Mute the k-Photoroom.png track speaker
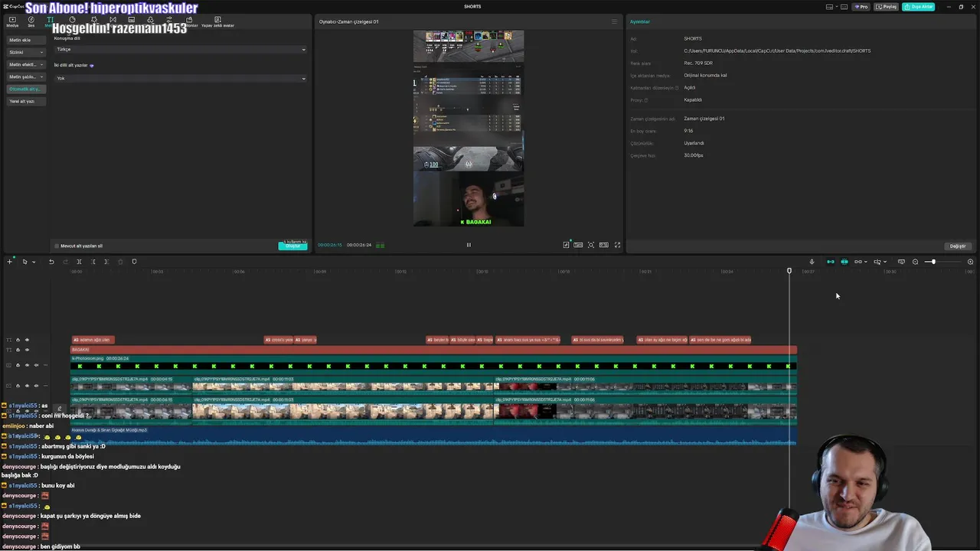The width and height of the screenshot is (980, 551). tap(36, 364)
